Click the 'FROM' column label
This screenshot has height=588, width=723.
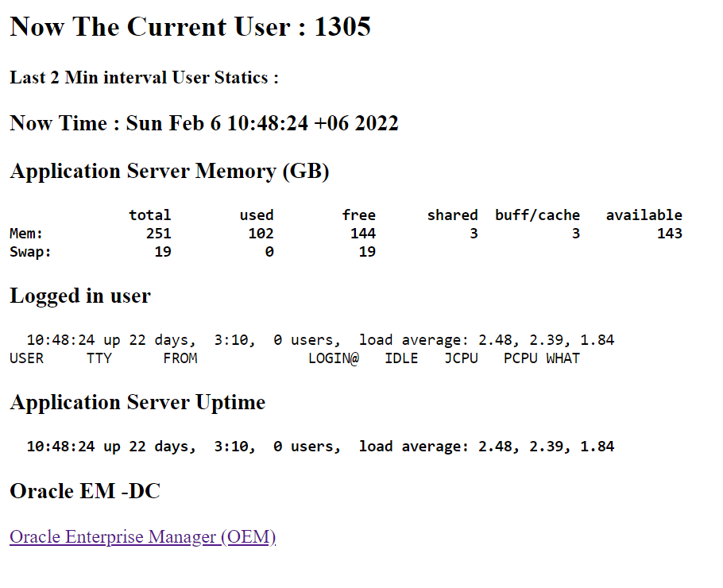coord(180,358)
